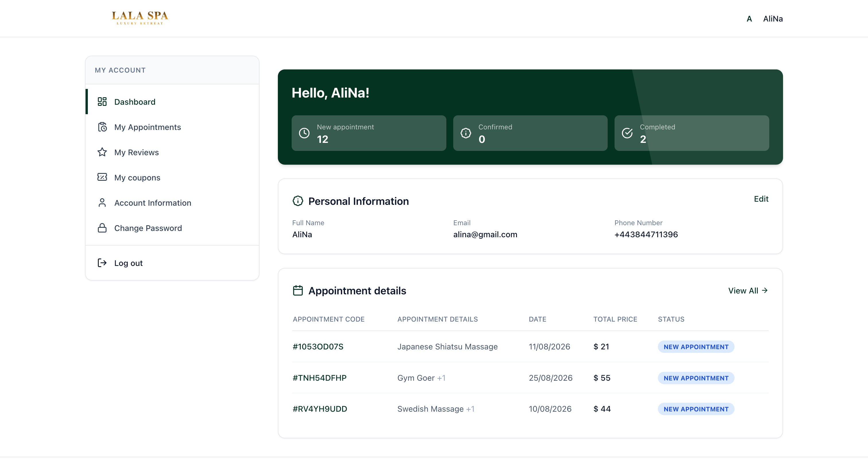Click the Hello, AliNa! greeting
The width and height of the screenshot is (868, 459).
tap(330, 93)
